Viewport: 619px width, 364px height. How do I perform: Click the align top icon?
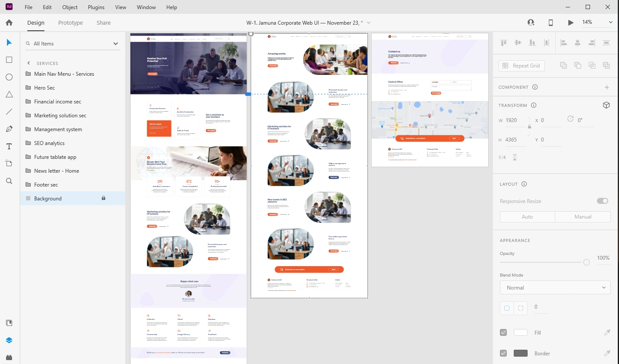click(x=504, y=42)
